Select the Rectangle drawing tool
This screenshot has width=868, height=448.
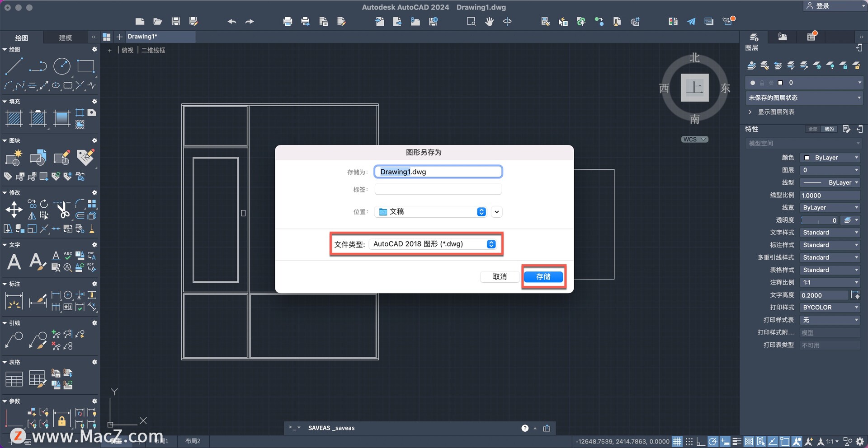pos(85,66)
